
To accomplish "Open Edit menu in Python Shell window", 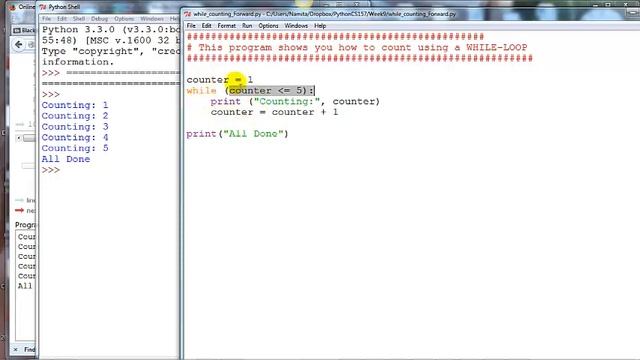I will pos(62,19).
